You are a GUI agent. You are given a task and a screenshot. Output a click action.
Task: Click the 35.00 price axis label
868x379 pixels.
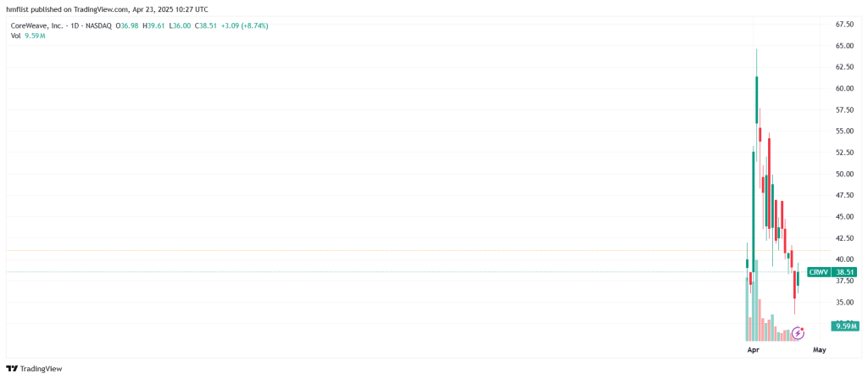[844, 302]
